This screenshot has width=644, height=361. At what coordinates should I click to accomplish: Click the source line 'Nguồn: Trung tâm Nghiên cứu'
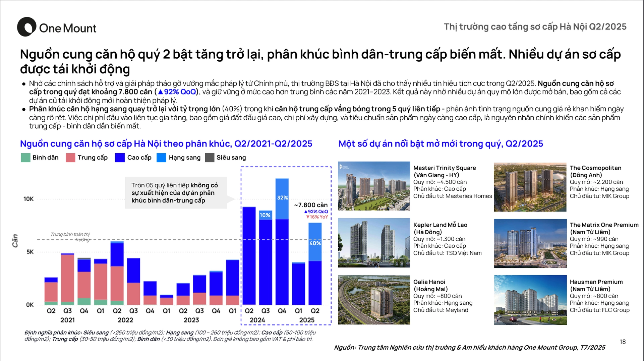pos(469,348)
